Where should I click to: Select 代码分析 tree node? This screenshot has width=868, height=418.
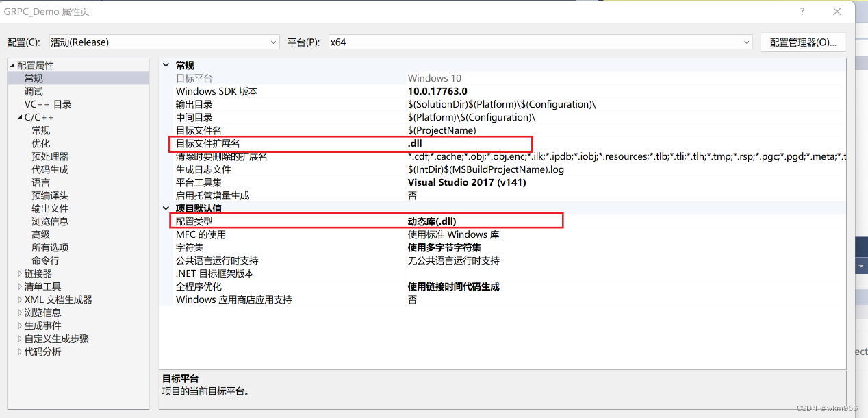pos(42,351)
